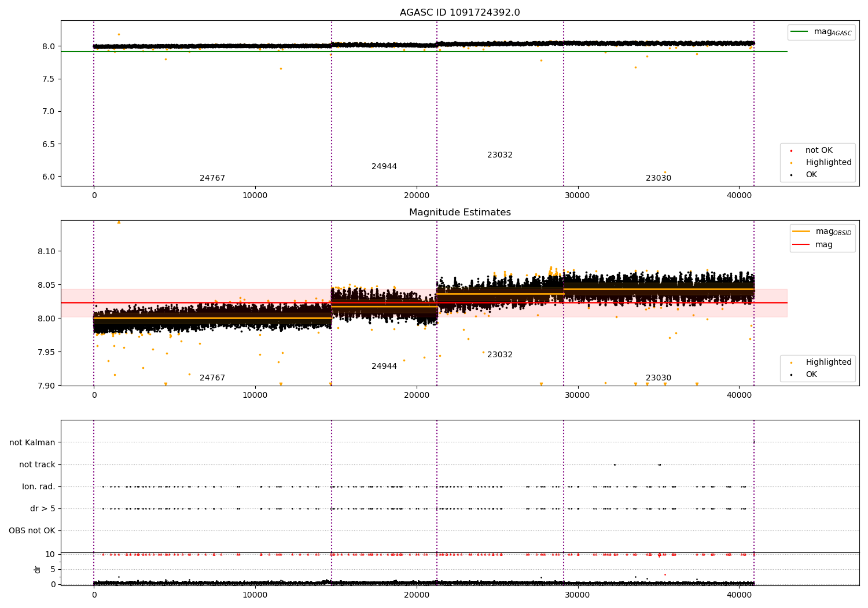This screenshot has width=868, height=608.
Task: Click the red marker beside 'not OK' legend entry
Action: (791, 151)
